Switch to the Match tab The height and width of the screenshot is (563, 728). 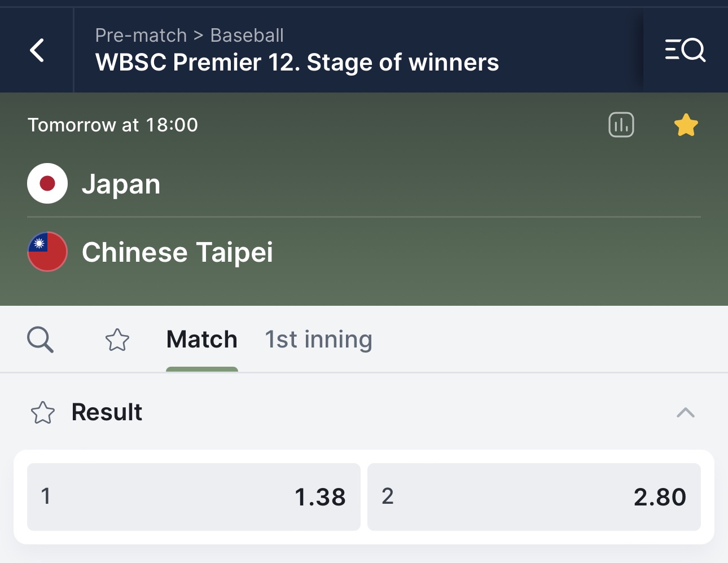(201, 340)
